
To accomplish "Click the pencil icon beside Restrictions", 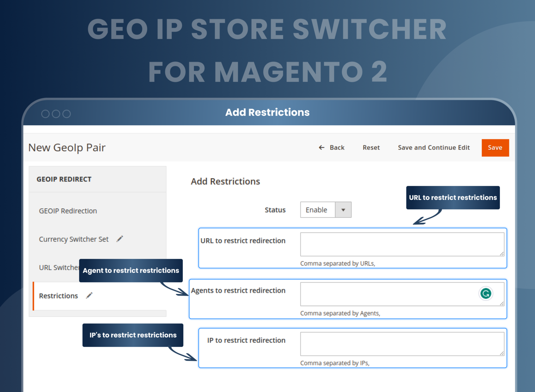I will coord(89,295).
